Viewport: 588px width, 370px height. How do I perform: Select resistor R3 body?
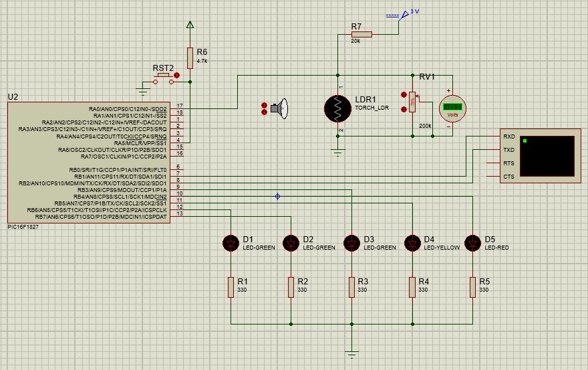coord(351,287)
